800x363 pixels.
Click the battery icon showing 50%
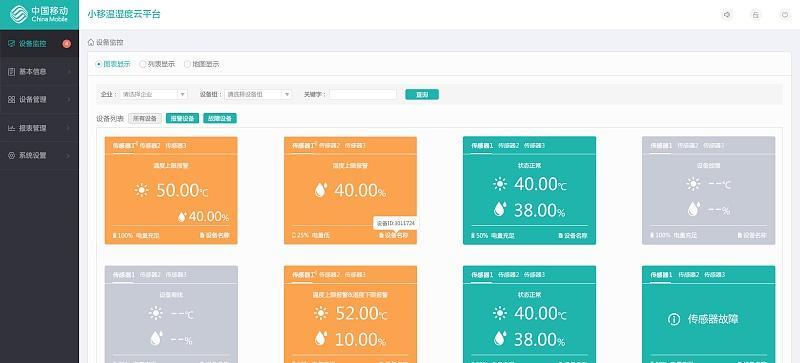pyautogui.click(x=473, y=236)
